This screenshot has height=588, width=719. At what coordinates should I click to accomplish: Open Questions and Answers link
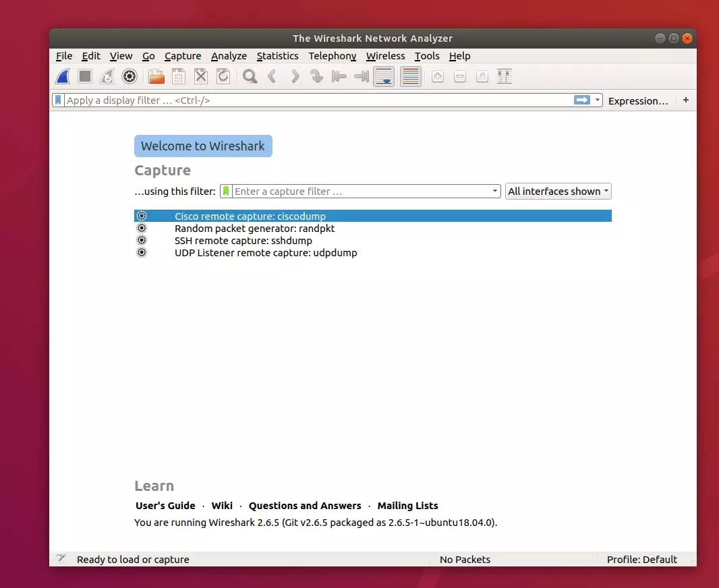(x=305, y=506)
